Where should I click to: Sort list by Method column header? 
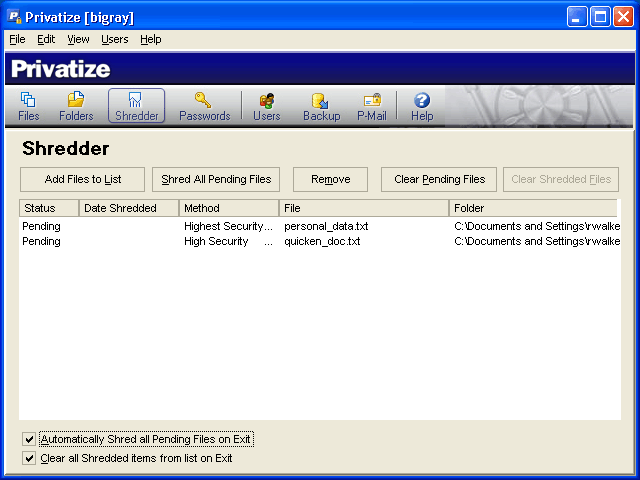[x=228, y=208]
